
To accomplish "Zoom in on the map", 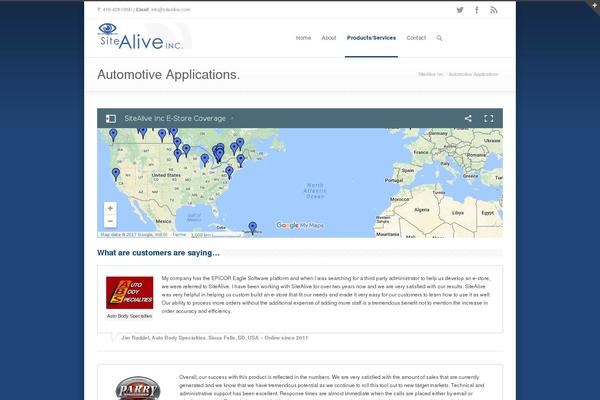I will pyautogui.click(x=110, y=208).
